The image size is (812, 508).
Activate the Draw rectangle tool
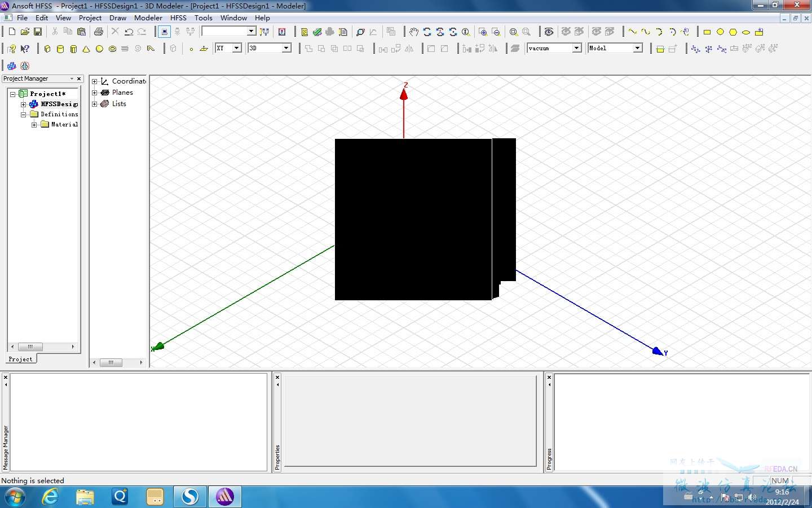pos(707,32)
